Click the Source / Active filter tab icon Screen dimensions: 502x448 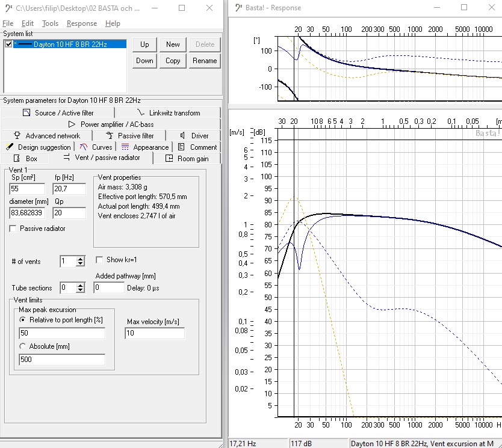[x=26, y=112]
